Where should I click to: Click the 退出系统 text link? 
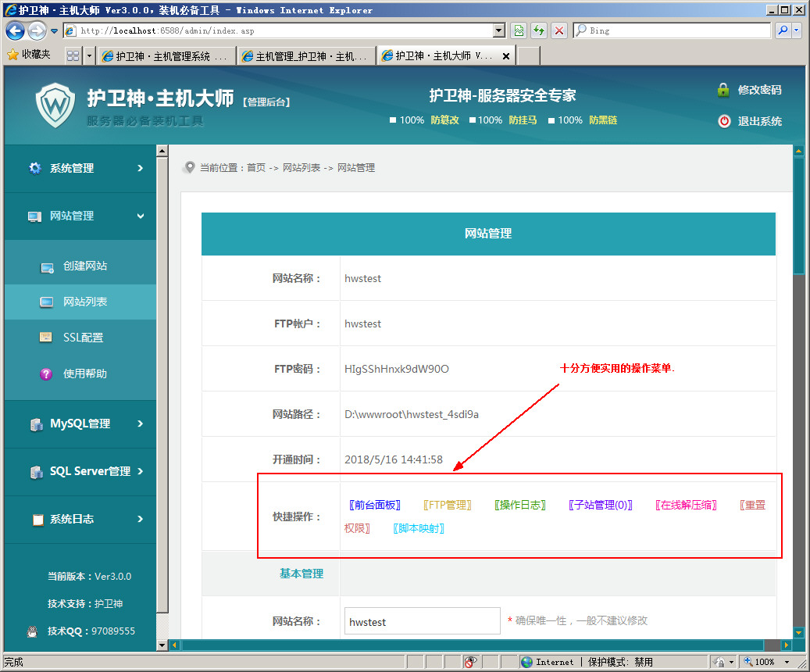(x=759, y=121)
